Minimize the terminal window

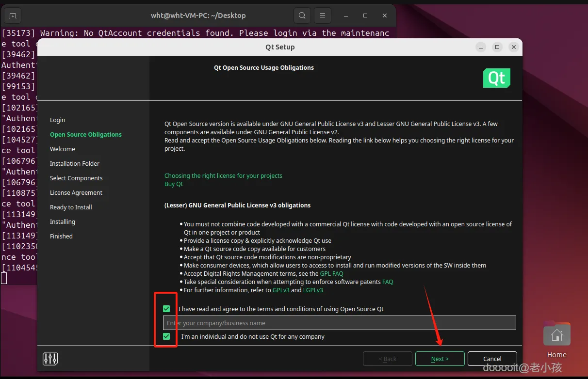tap(346, 16)
